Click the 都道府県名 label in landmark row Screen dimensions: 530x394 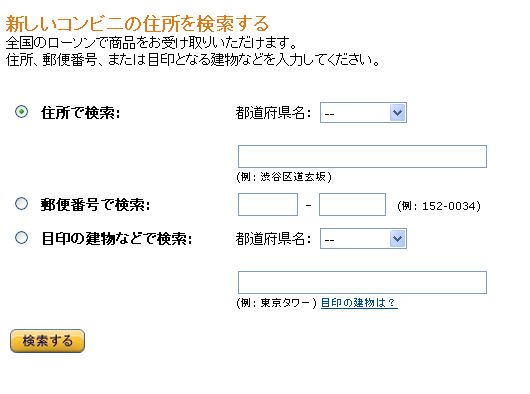click(273, 239)
